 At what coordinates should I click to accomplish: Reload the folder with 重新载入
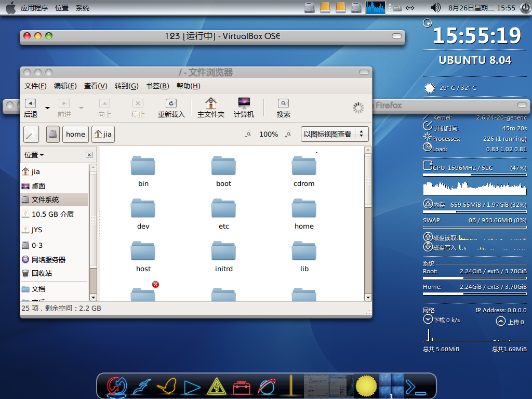point(171,108)
